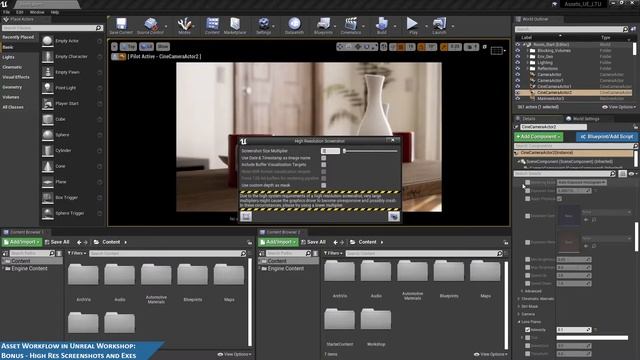Toggle visibility of CameraActor row

point(518,75)
